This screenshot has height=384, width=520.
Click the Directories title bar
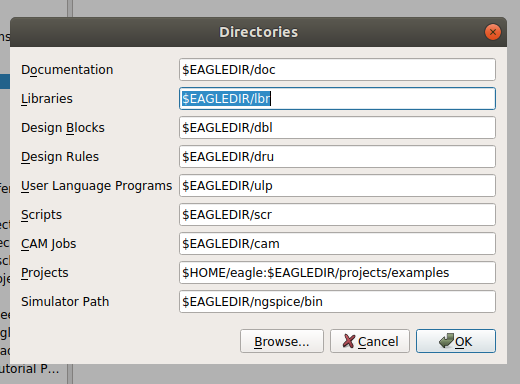(x=258, y=32)
